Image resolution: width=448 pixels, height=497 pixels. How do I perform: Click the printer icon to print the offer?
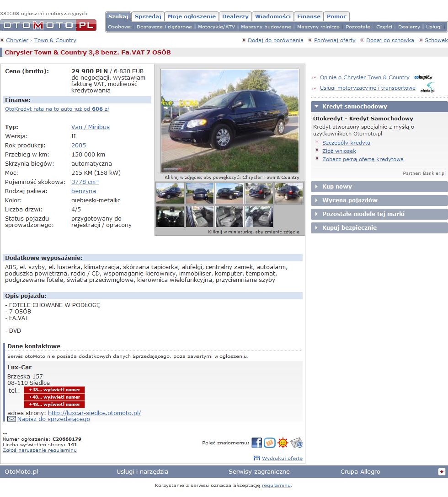tap(257, 458)
